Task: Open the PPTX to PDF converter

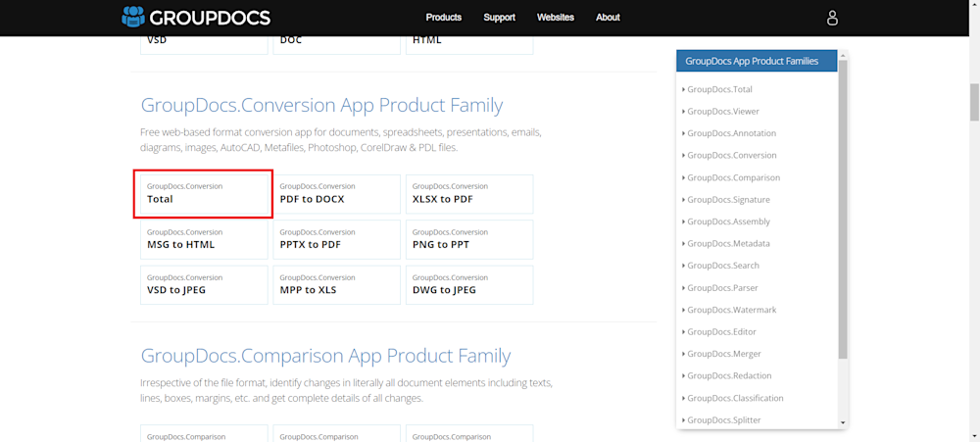Action: pos(337,239)
